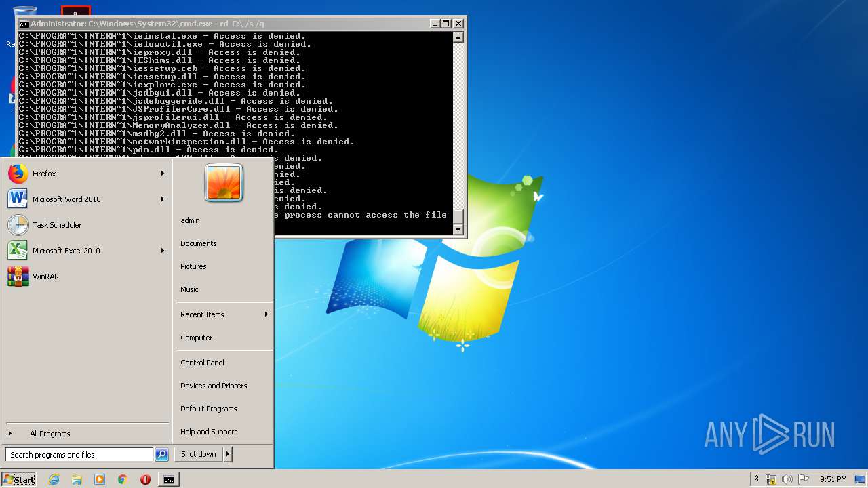This screenshot has height=488, width=868.
Task: Click the Shut down button
Action: point(199,454)
